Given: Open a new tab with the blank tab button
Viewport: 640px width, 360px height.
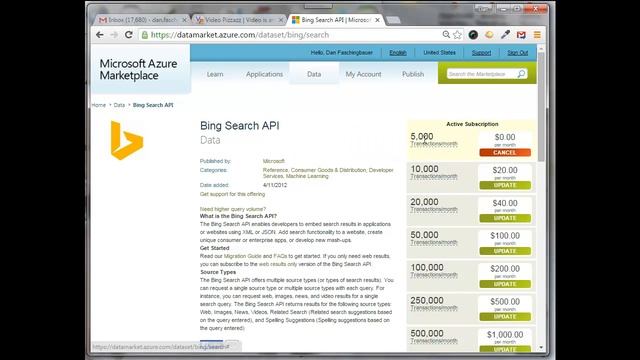Looking at the screenshot, I should [x=393, y=20].
